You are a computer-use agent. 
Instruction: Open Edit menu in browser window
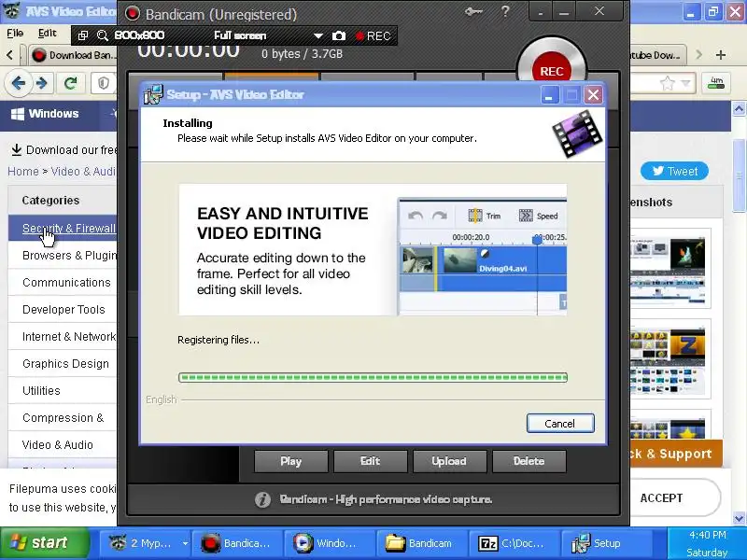coord(48,34)
